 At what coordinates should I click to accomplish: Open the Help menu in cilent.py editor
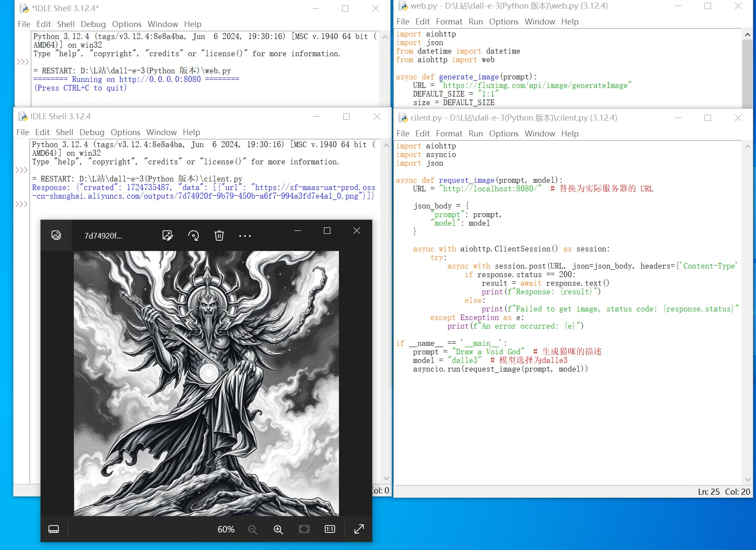[x=570, y=133]
